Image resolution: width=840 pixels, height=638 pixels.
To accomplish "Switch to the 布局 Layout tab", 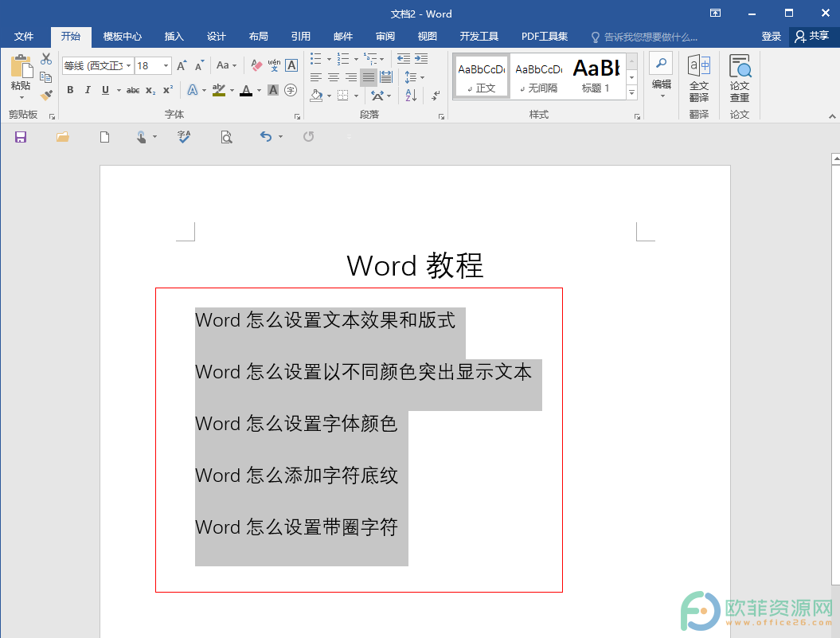I will click(259, 37).
